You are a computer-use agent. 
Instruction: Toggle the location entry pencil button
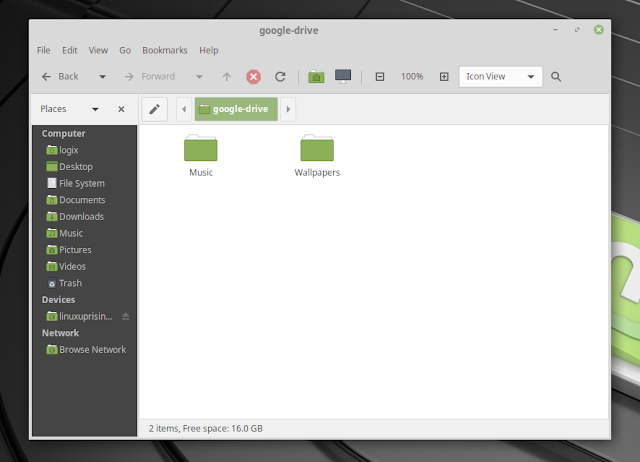pyautogui.click(x=154, y=109)
